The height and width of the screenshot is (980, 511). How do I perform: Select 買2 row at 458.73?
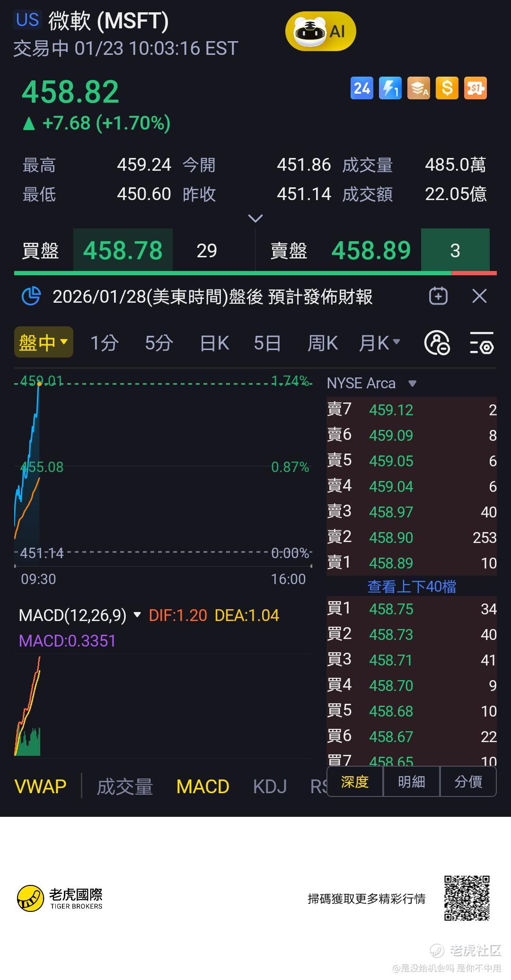pyautogui.click(x=412, y=634)
